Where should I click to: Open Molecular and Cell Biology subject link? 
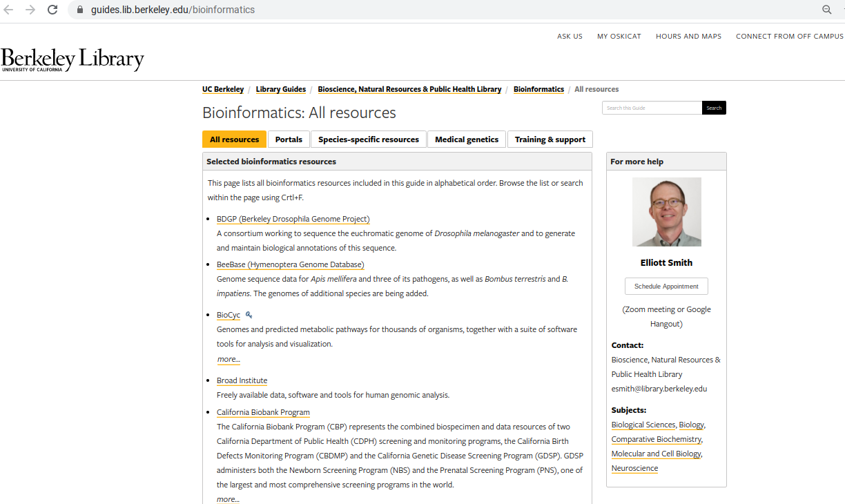click(657, 454)
